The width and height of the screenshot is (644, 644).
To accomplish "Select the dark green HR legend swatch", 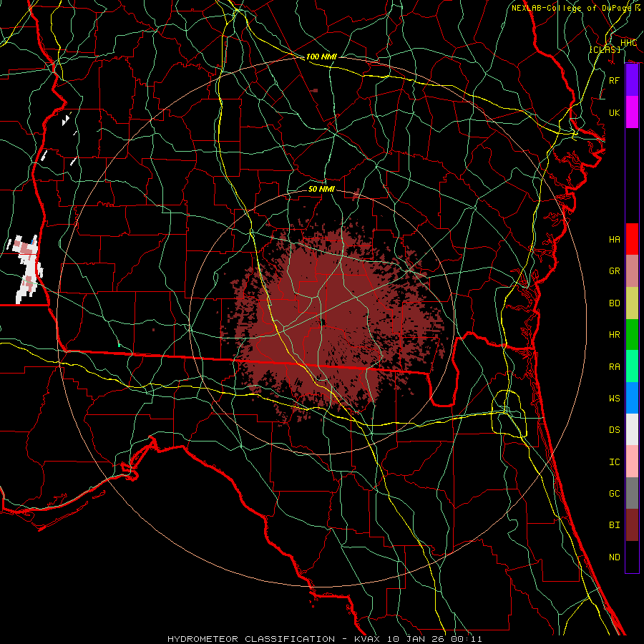I will coord(632,334).
